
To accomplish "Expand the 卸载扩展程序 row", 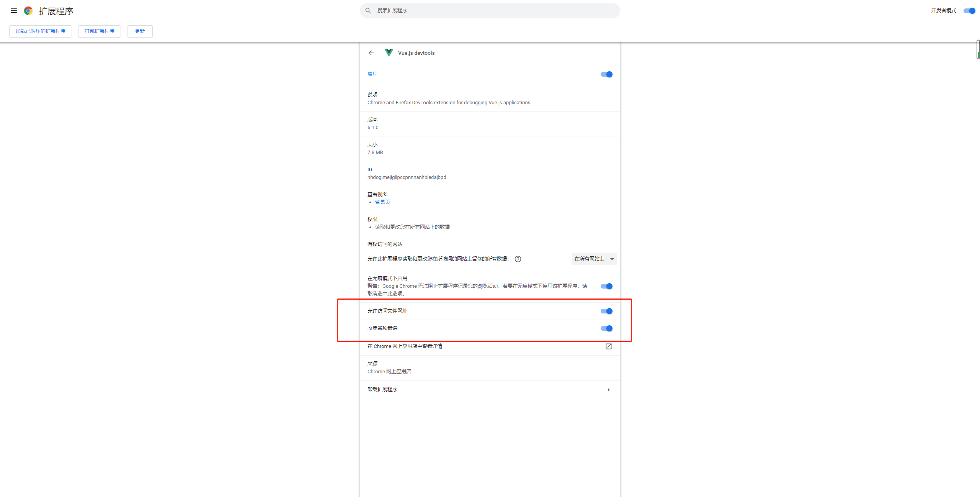I will click(x=608, y=389).
